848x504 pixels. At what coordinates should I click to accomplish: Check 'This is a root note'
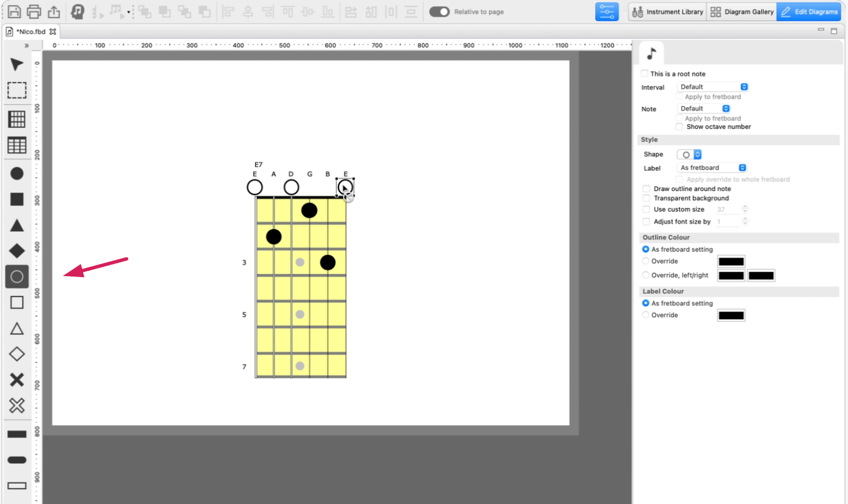coord(645,74)
